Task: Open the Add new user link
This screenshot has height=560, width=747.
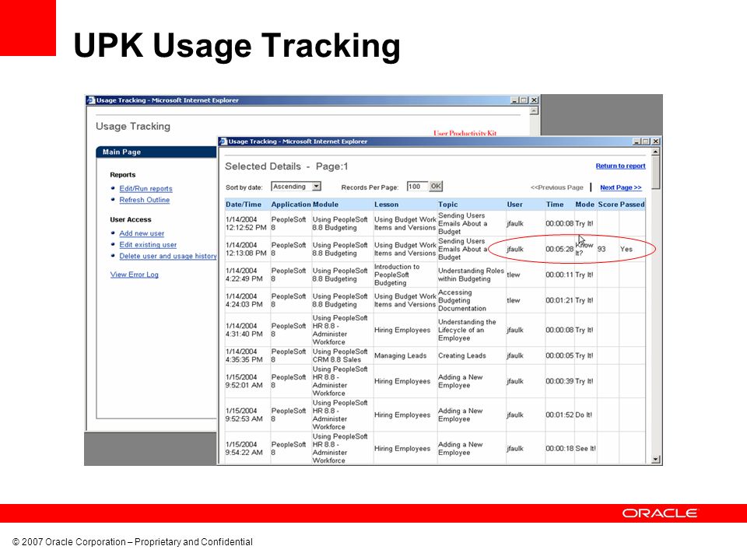Action: click(142, 233)
